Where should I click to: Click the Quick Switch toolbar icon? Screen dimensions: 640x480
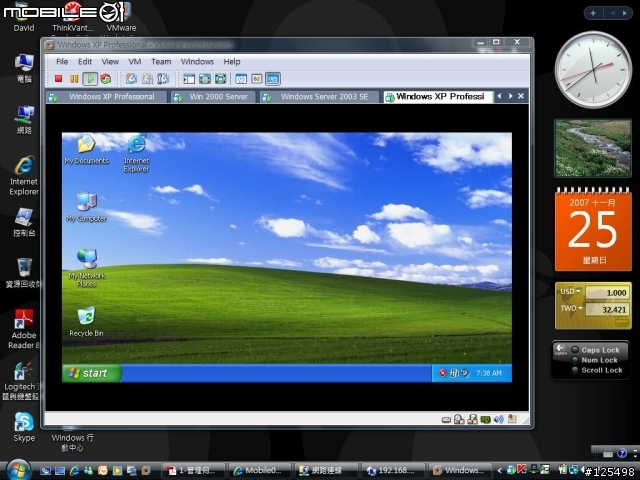coord(220,79)
